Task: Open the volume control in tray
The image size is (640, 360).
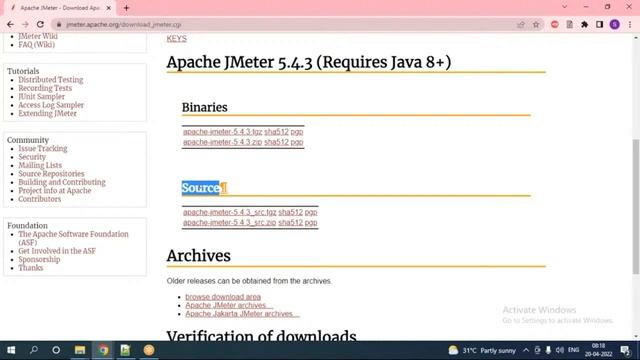Action: (x=560, y=350)
